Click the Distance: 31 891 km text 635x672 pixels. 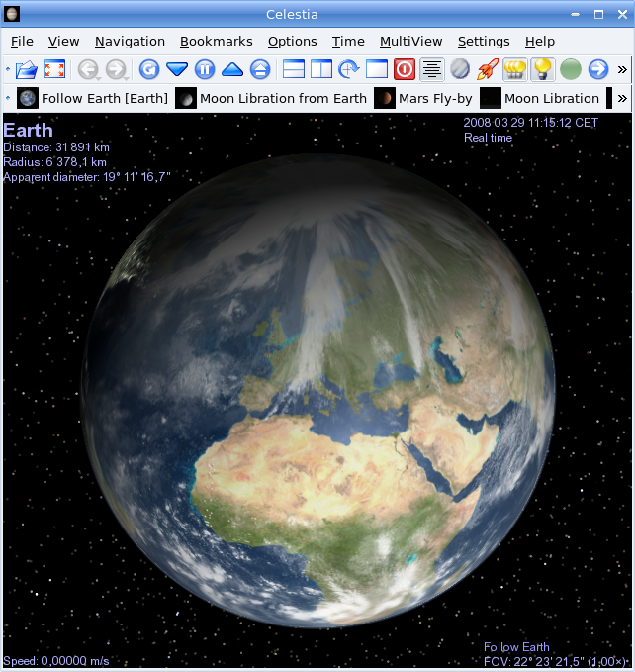tap(56, 147)
